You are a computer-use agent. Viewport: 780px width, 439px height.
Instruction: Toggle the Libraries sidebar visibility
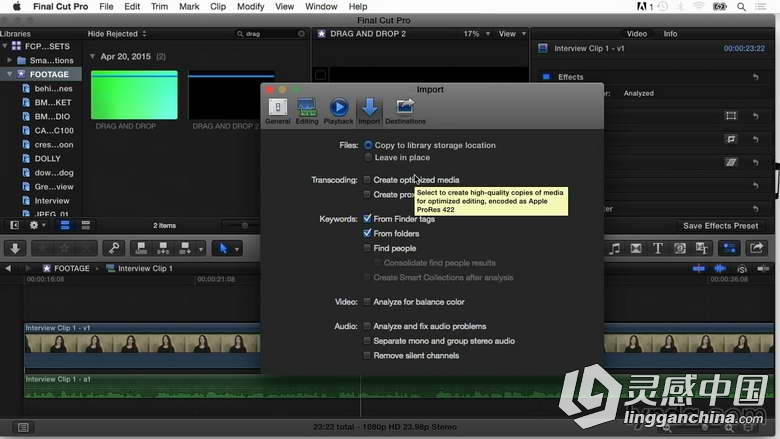point(14,225)
